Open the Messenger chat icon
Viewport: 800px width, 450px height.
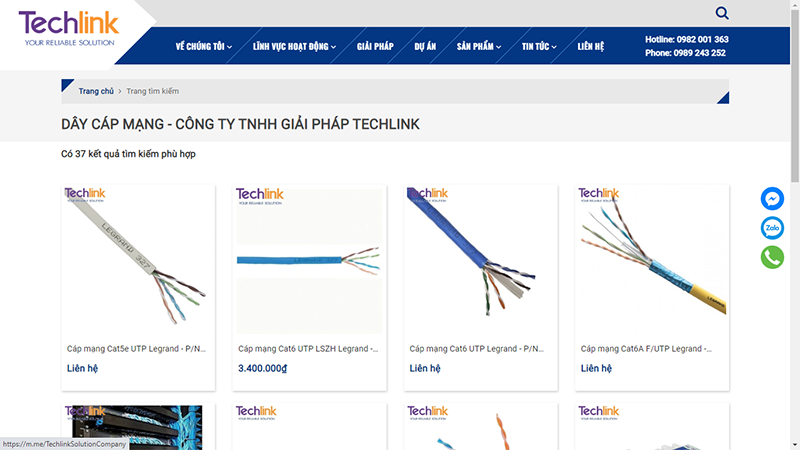coord(772,198)
